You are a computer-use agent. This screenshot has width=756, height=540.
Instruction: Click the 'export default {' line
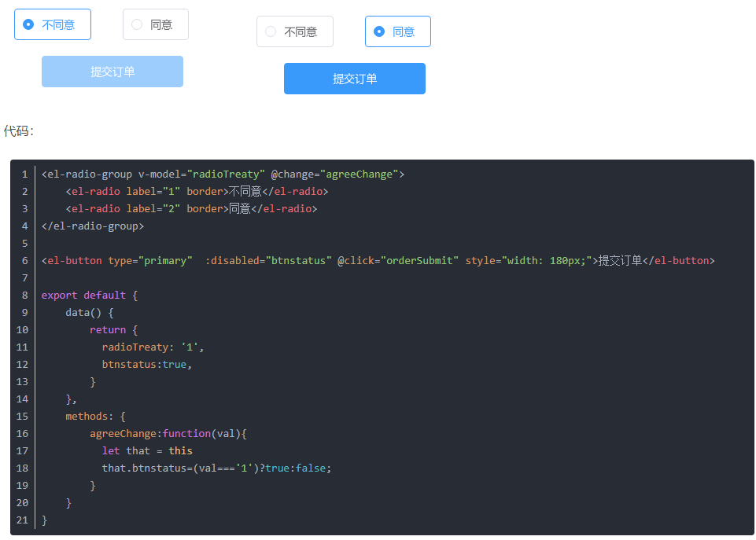(x=90, y=296)
